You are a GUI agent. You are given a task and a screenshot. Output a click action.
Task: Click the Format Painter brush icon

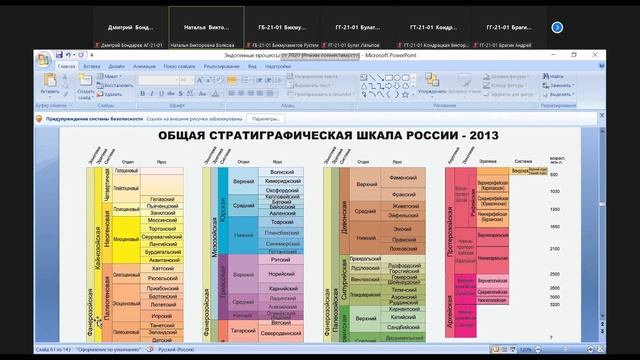(65, 95)
